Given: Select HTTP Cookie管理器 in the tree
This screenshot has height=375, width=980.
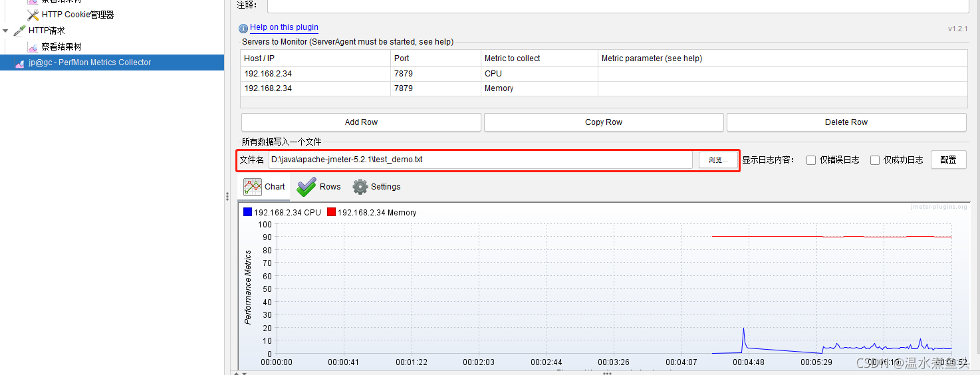Looking at the screenshot, I should coord(78,15).
